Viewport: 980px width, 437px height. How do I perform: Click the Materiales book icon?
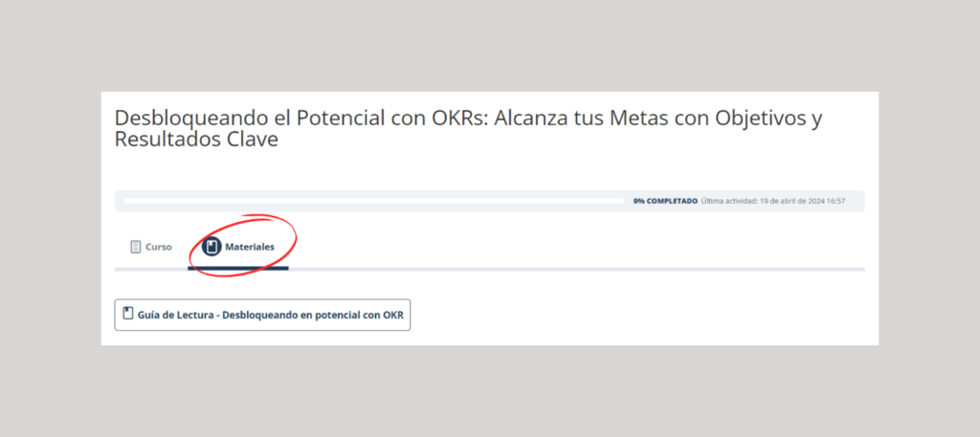(212, 248)
